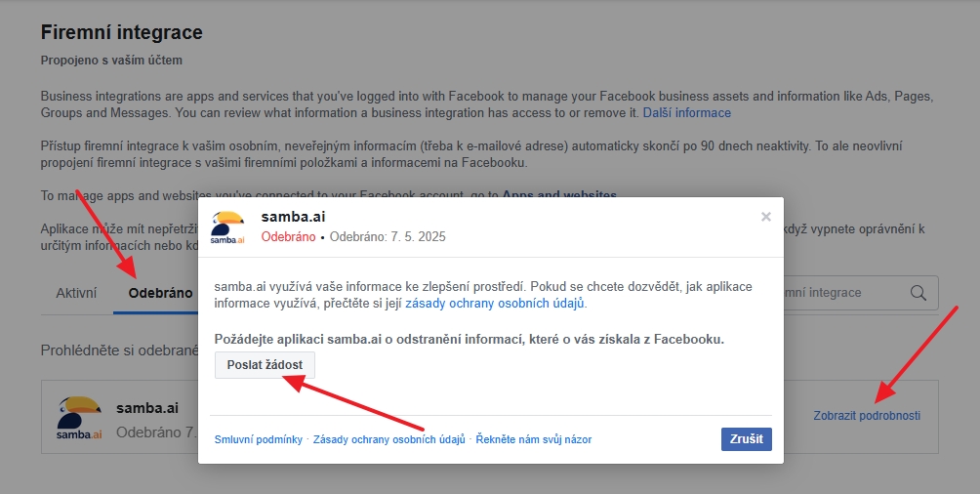Open Řekněte nám svůj názor link
Viewport: 980px width, 494px height.
tap(534, 439)
